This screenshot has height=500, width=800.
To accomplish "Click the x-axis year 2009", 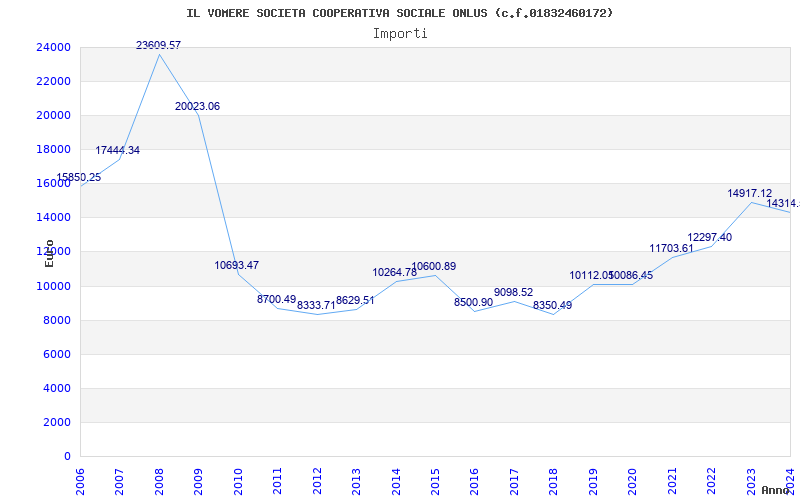I will 198,481.
